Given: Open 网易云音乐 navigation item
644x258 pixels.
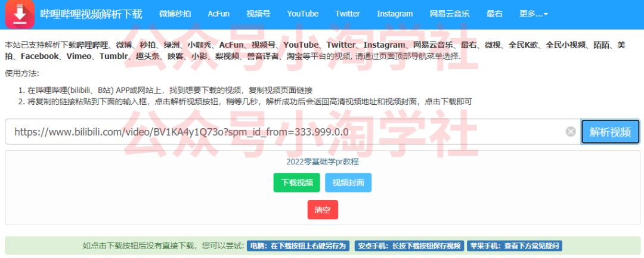Looking at the screenshot, I should coord(450,14).
